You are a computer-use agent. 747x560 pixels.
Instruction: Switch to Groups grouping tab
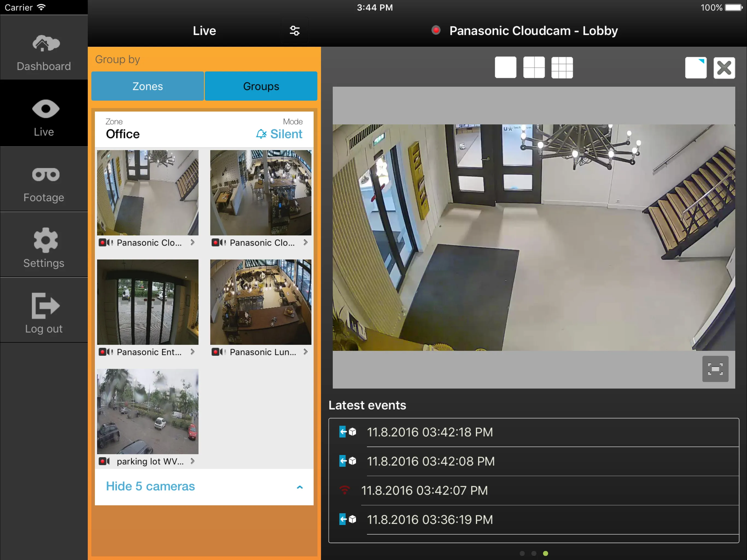[261, 86]
